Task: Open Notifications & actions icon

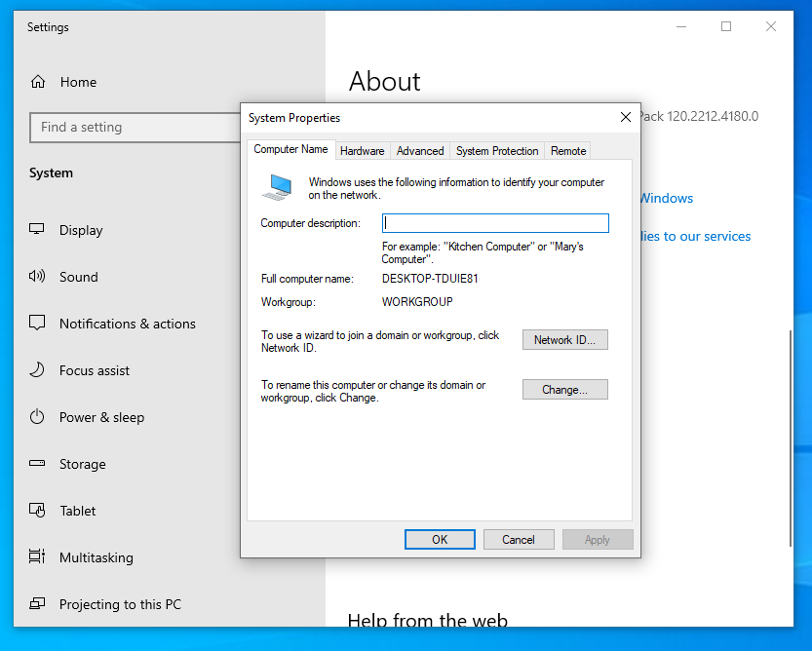Action: coord(37,324)
